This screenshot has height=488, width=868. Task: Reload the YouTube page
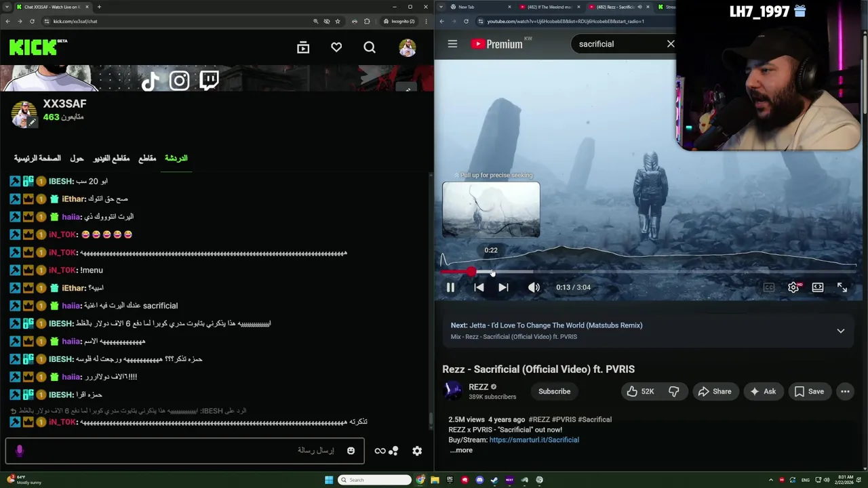466,21
